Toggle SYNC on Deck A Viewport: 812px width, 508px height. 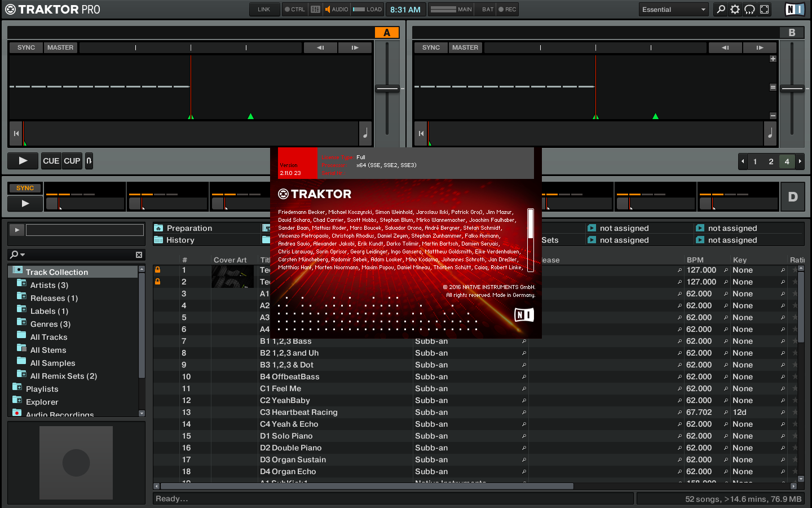click(x=26, y=48)
